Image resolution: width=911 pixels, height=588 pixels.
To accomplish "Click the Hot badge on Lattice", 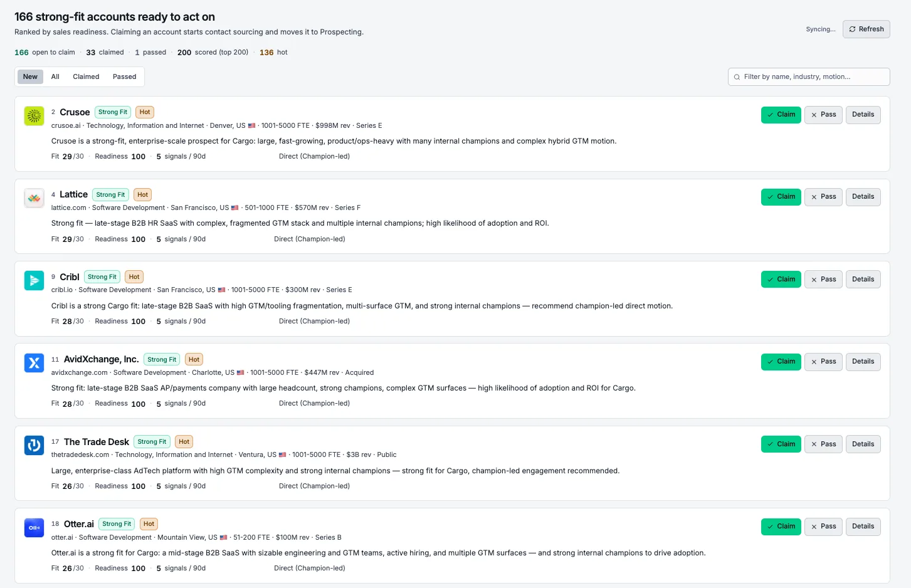I will tap(143, 195).
